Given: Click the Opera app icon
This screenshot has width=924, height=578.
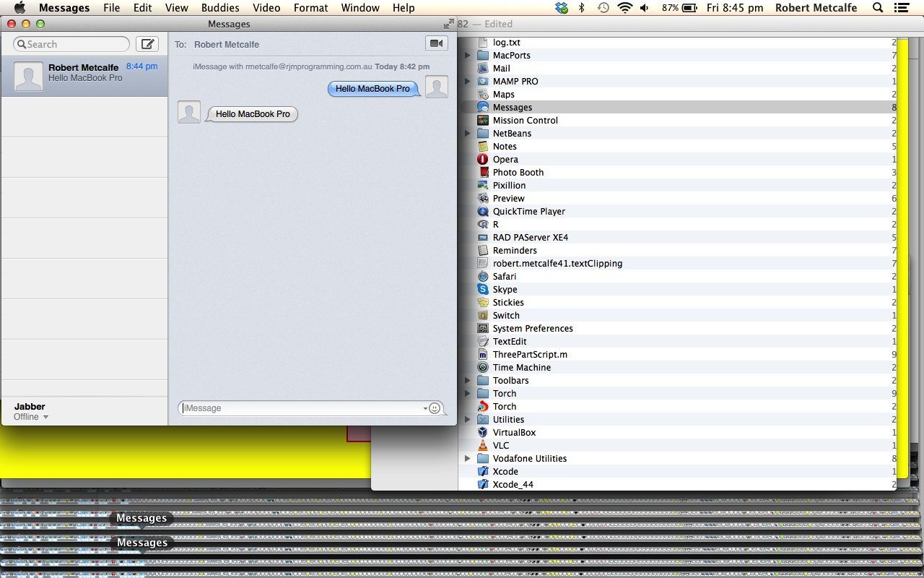Looking at the screenshot, I should [483, 159].
